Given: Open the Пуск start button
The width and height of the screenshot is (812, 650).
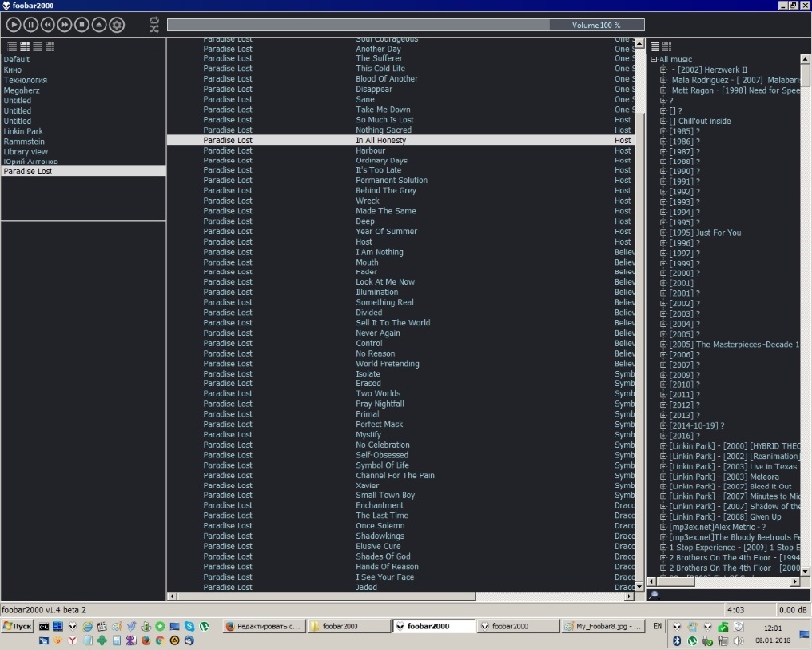Looking at the screenshot, I should [x=16, y=626].
